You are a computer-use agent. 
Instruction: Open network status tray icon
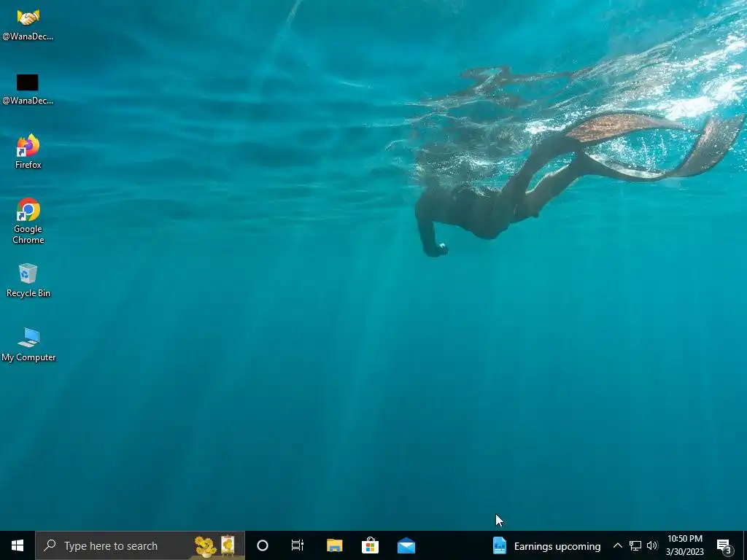pos(635,545)
